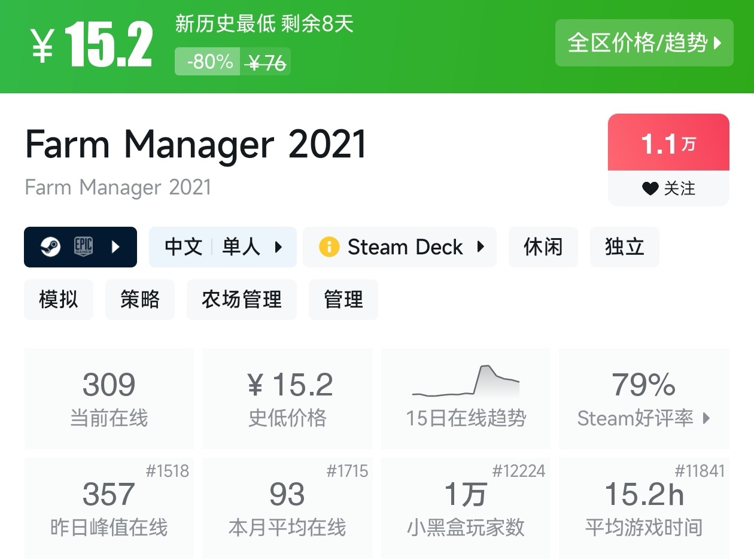Viewport: 754px width, 560px height.
Task: Open the 平均游戏时间 15.2h card
Action: 644,508
